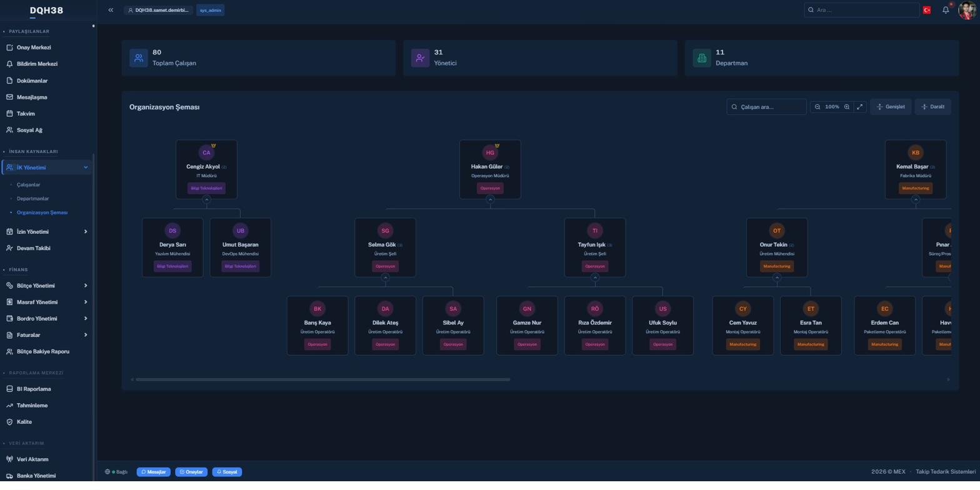This screenshot has height=490, width=980.
Task: Collapse Selma Gök's subordinates toggle
Action: [x=385, y=277]
